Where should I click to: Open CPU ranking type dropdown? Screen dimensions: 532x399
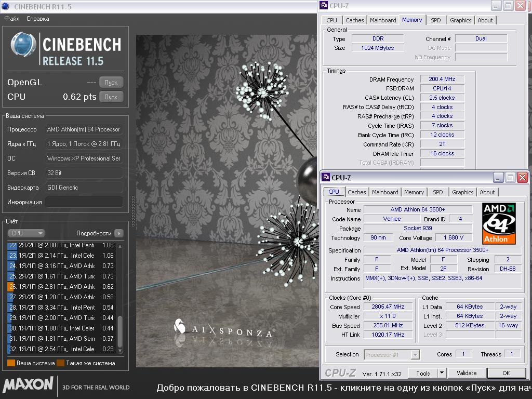26,233
